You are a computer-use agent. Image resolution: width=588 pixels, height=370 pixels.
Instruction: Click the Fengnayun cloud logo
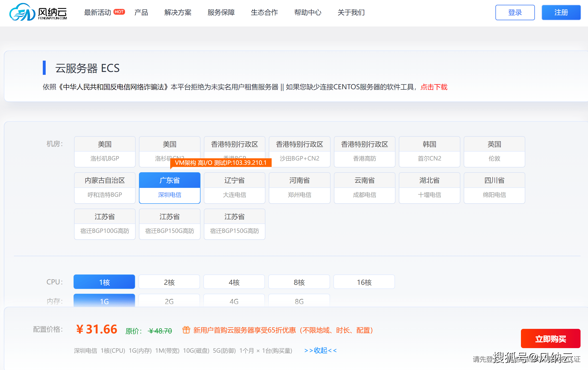point(38,12)
